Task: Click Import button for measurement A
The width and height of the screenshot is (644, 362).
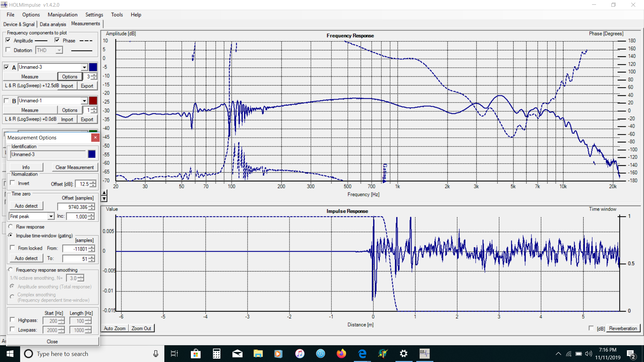Action: coord(67,86)
